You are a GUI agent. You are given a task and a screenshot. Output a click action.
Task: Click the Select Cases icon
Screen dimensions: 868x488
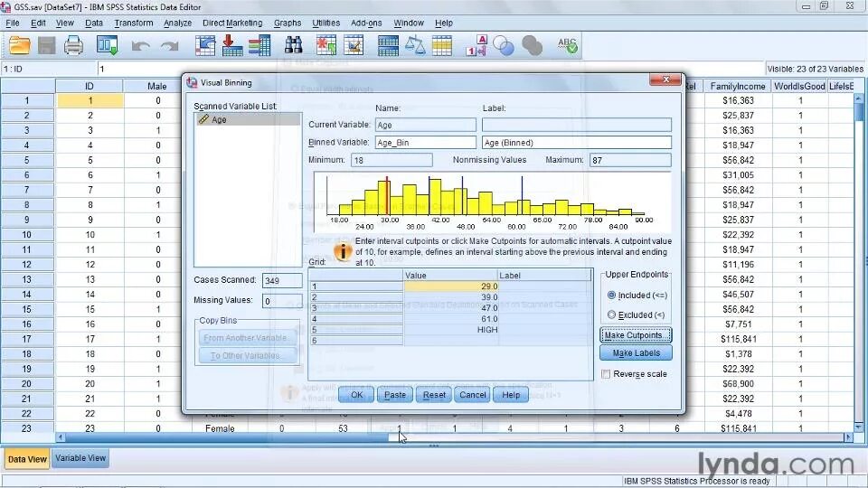pos(442,45)
